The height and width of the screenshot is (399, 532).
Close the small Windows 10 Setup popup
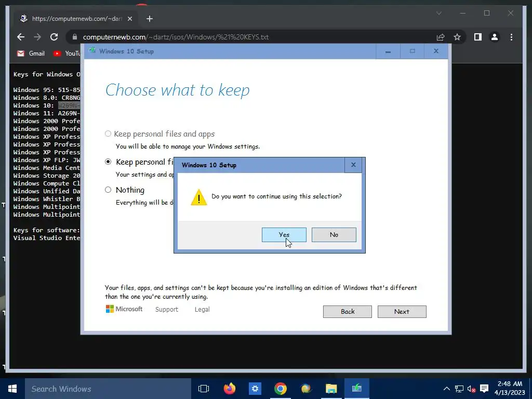353,165
